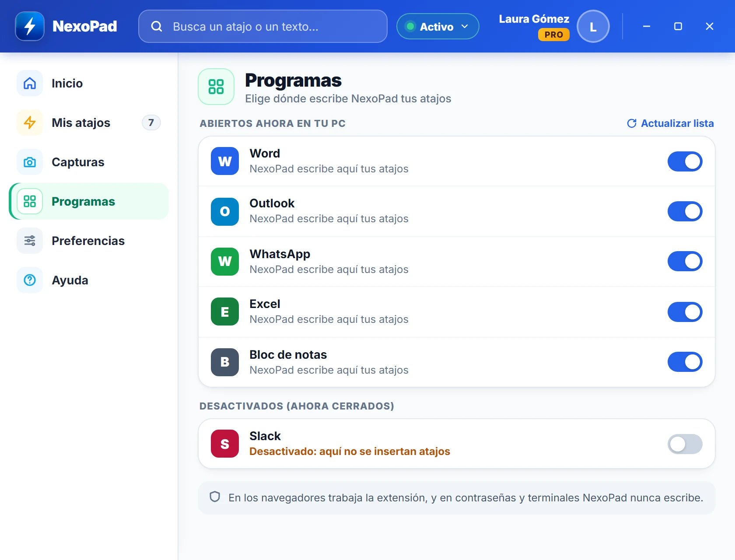Minimize the NexoPad window
The image size is (735, 560).
click(x=646, y=27)
